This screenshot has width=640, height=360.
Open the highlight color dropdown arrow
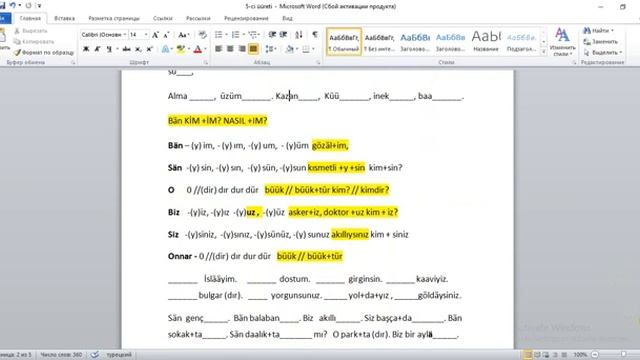pos(189,49)
